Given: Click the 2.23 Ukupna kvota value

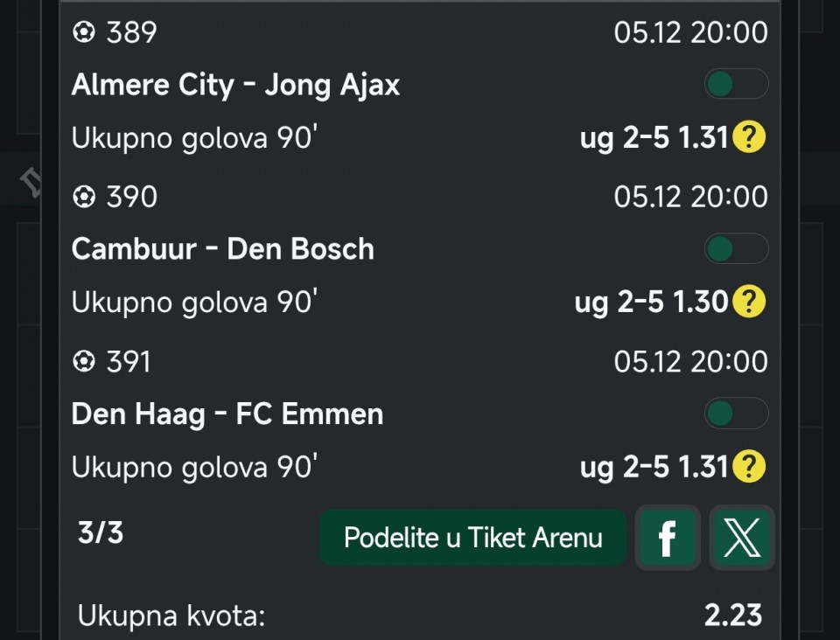Looking at the screenshot, I should point(732,615).
